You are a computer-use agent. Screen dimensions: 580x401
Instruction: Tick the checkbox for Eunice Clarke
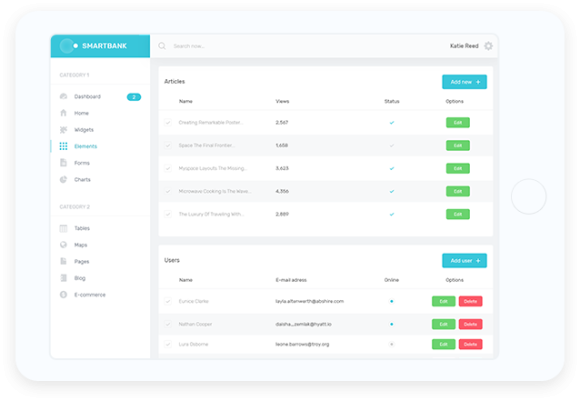[x=168, y=301]
